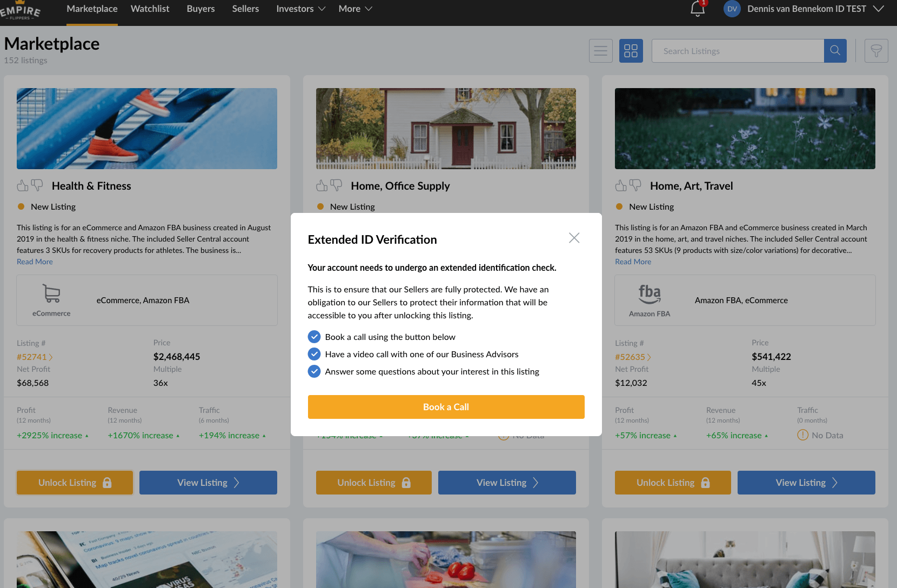Click the $2,468,445 price value
The image size is (897, 588).
coord(177,357)
